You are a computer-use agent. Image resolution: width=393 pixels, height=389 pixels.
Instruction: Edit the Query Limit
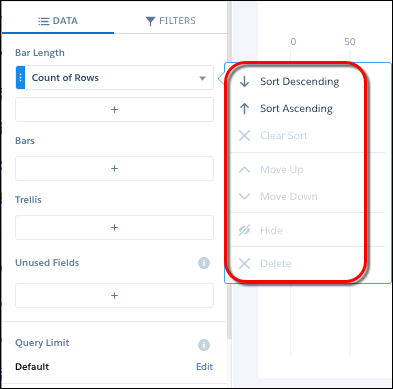(x=204, y=367)
